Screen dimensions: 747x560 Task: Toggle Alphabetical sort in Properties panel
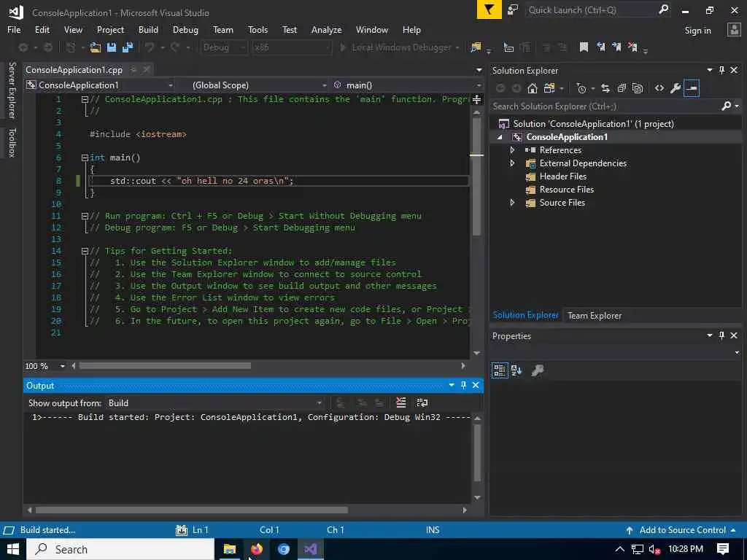point(516,370)
